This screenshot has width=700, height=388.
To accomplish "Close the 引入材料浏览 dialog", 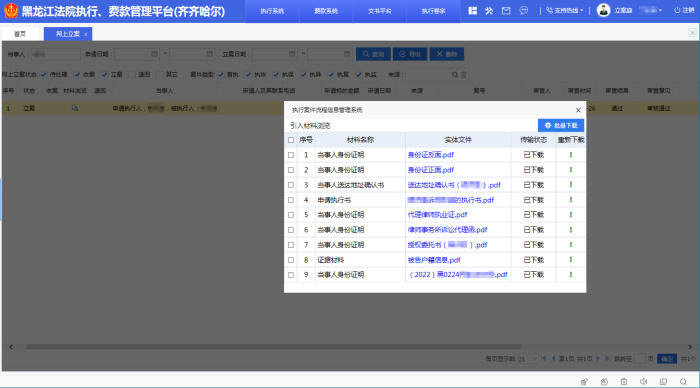I will 578,110.
